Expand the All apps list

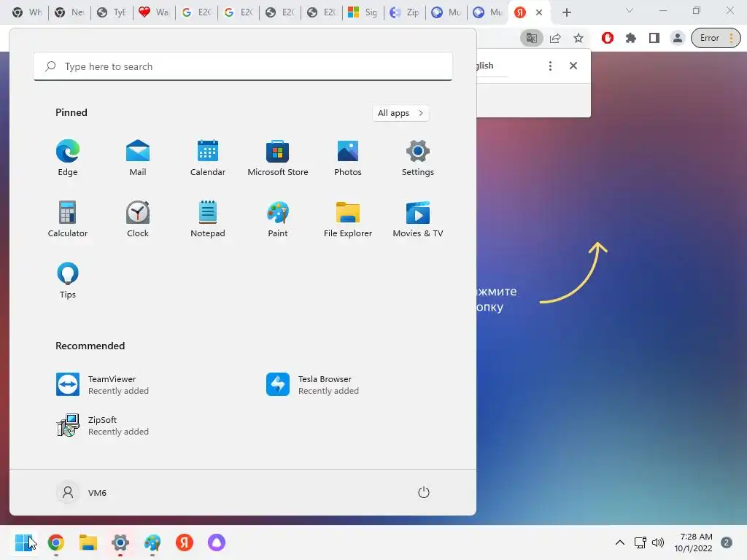click(x=400, y=113)
